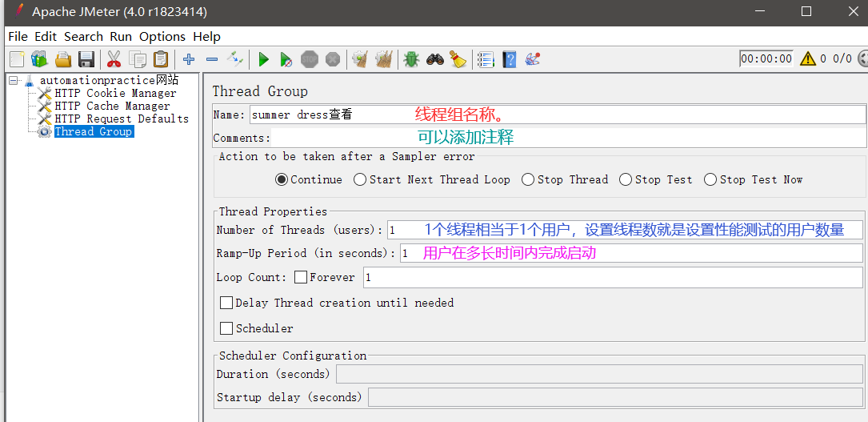Click the 00:00:00 elapsed time display
Image resolution: width=868 pixels, height=422 pixels.
[766, 58]
